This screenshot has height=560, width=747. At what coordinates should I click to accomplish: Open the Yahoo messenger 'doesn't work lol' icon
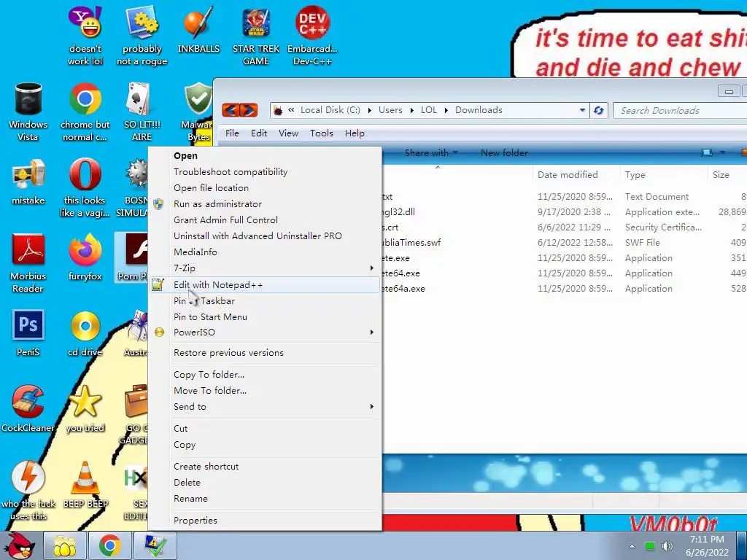pos(85,36)
